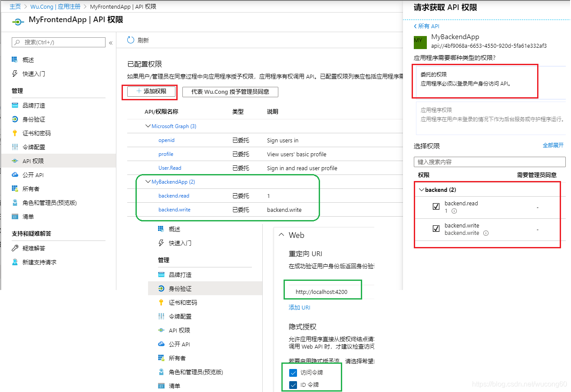Open the 主页 breadcrumb link
Screen dimensions: 571x392
coord(15,7)
